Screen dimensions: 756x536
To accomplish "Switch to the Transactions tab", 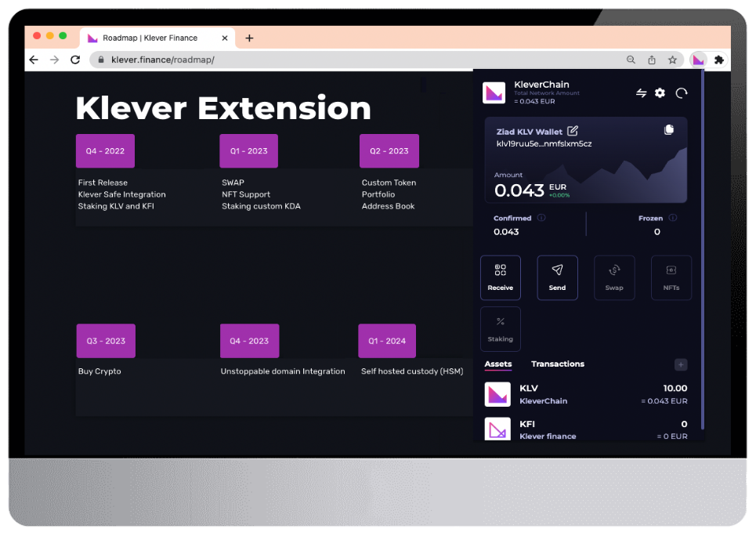I will pos(558,364).
